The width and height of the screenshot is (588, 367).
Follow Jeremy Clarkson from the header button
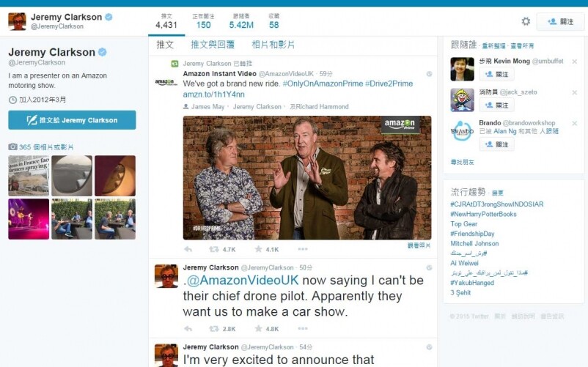(x=560, y=22)
